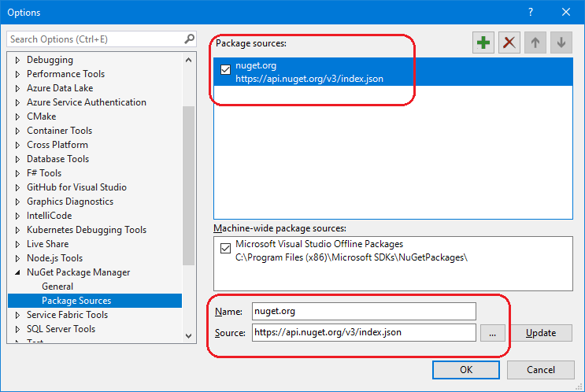The width and height of the screenshot is (585, 392).
Task: Expand the IntelliCode node
Action: pos(17,216)
